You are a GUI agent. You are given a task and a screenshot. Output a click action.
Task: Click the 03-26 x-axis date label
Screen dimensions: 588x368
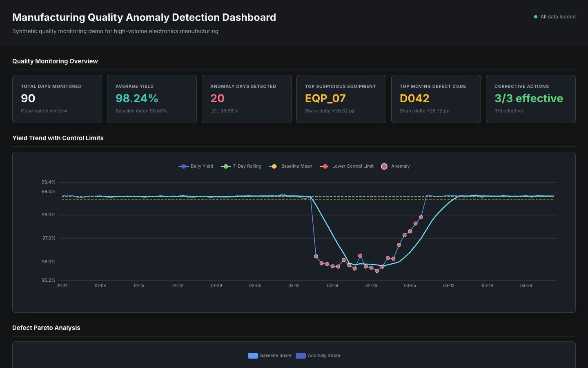(526, 285)
